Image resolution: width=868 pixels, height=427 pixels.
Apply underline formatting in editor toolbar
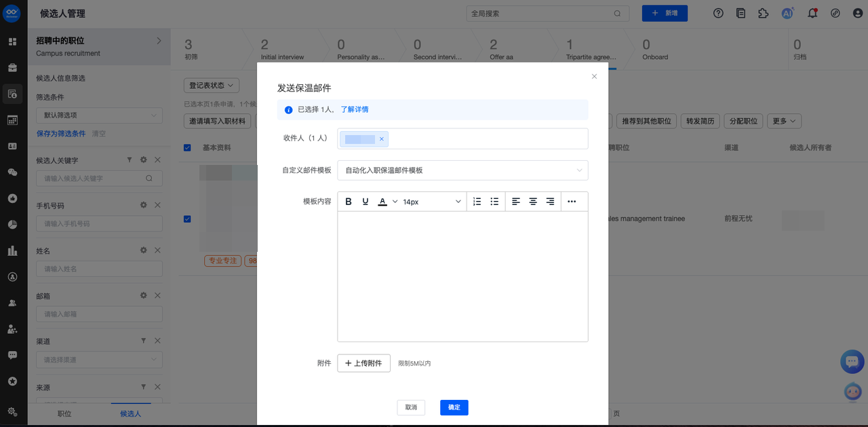coord(366,202)
